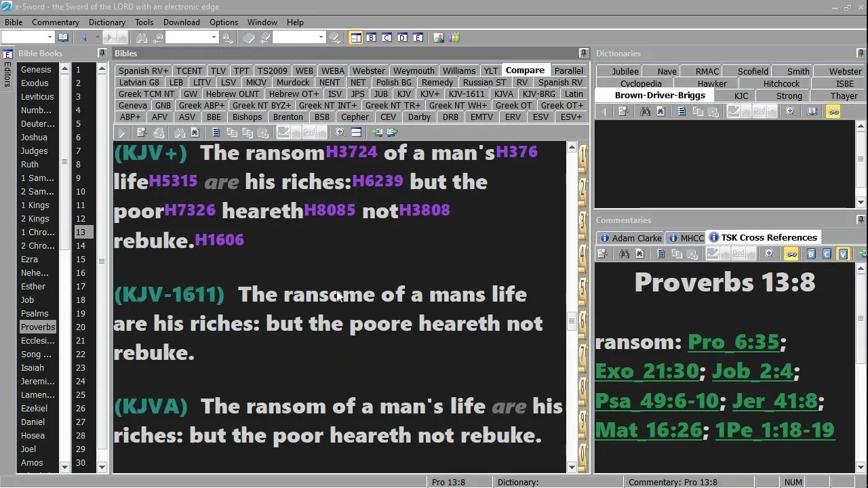Click the Commentaries magnifier zoom icon
This screenshot has height=488, width=868.
[770, 254]
